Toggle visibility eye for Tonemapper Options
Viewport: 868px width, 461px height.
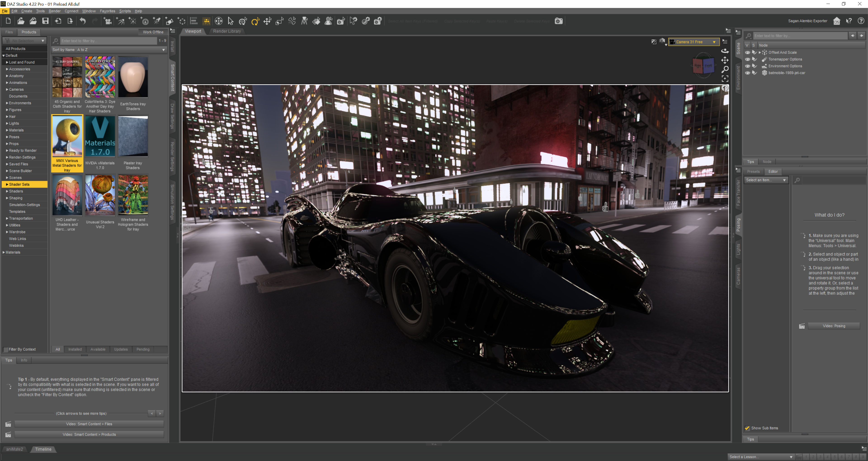point(747,59)
